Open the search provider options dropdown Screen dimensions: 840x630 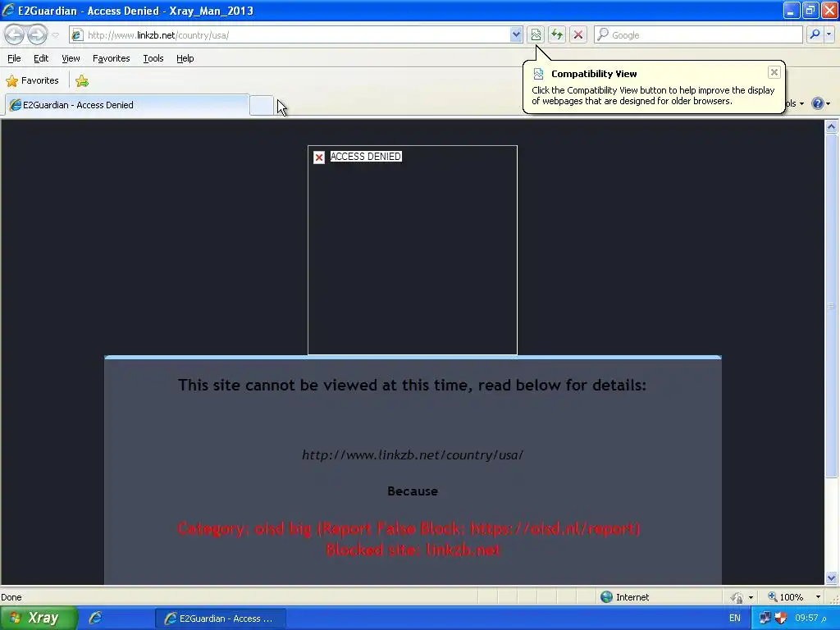829,34
